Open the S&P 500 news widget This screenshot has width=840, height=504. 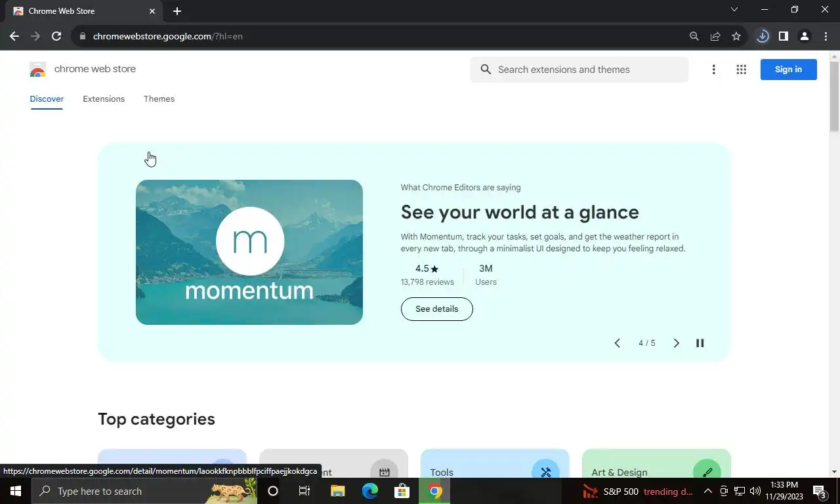click(638, 492)
